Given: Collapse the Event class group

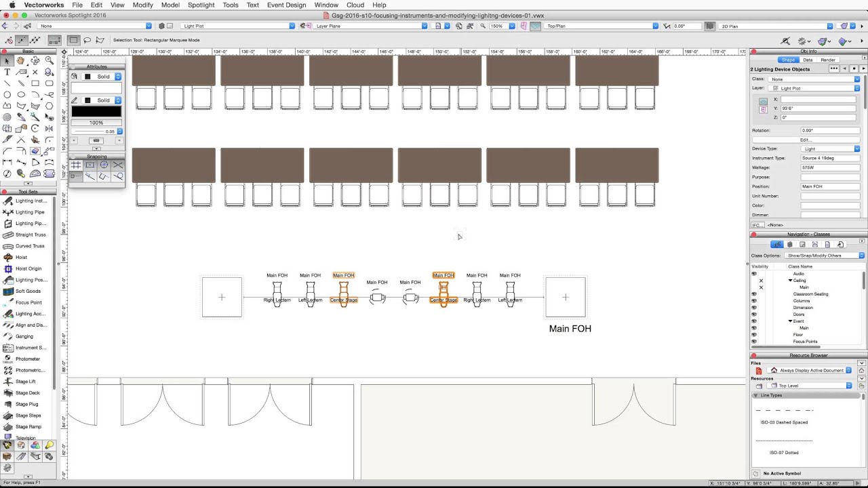Looking at the screenshot, I should [790, 321].
